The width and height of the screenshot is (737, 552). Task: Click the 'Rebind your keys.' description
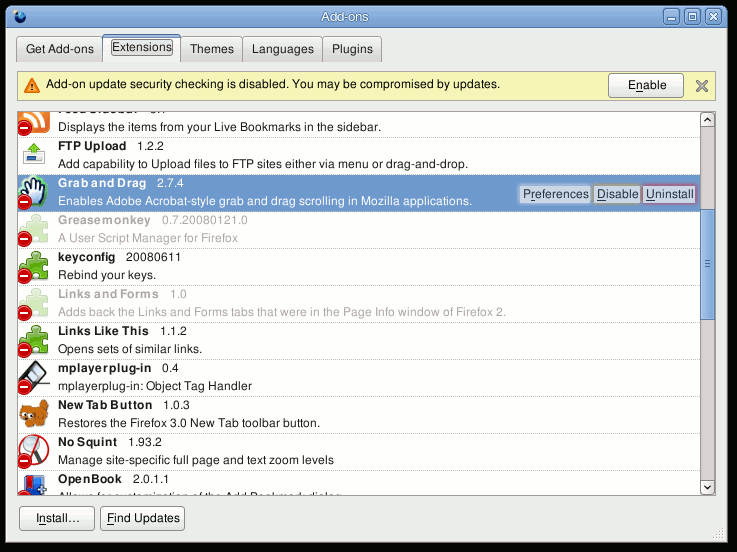pos(107,275)
